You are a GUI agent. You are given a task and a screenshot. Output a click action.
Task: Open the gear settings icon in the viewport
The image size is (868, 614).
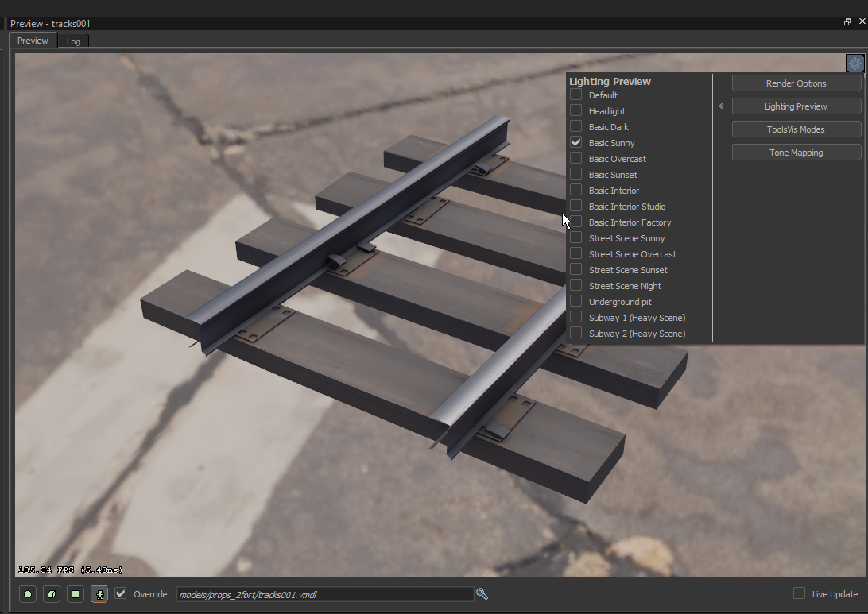tap(854, 63)
